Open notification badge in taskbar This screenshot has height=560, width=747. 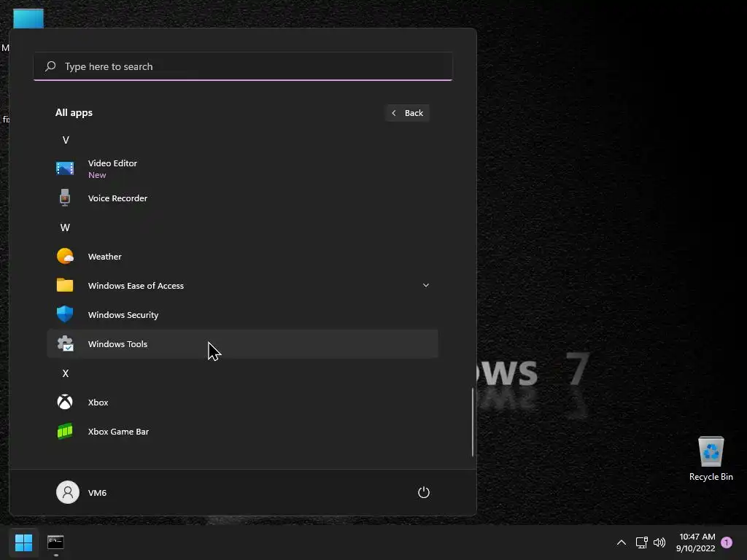[x=727, y=542]
